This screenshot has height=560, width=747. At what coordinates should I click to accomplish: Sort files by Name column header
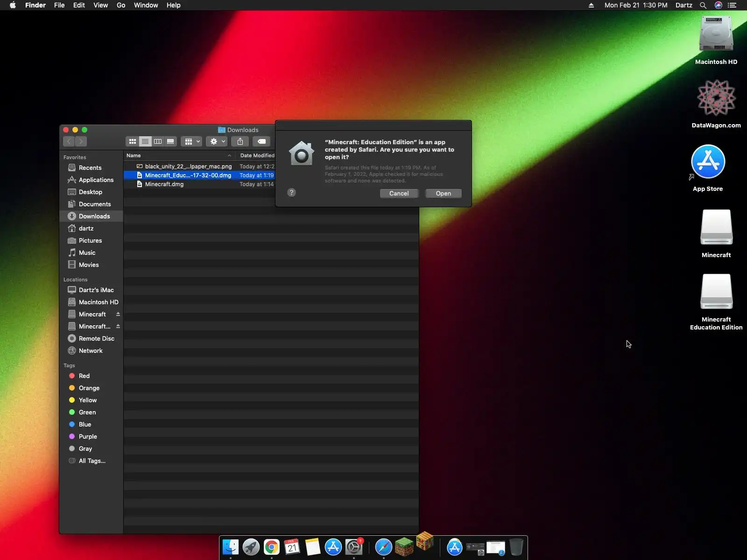pyautogui.click(x=179, y=155)
